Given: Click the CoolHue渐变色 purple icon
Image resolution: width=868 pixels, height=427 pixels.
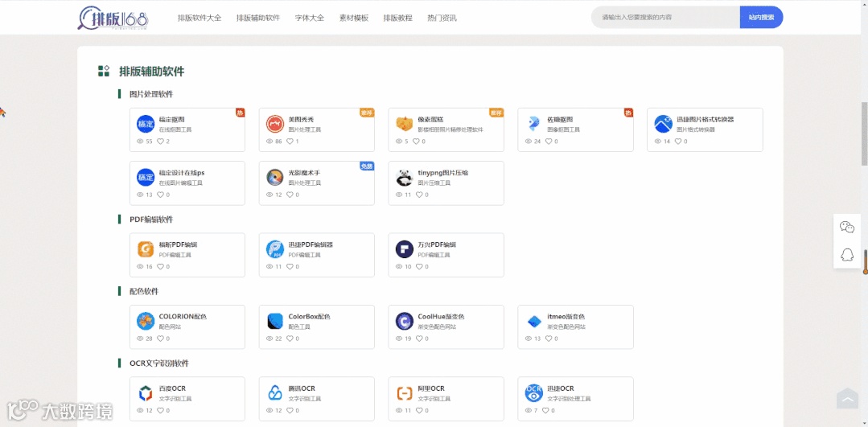Looking at the screenshot, I should (x=405, y=322).
